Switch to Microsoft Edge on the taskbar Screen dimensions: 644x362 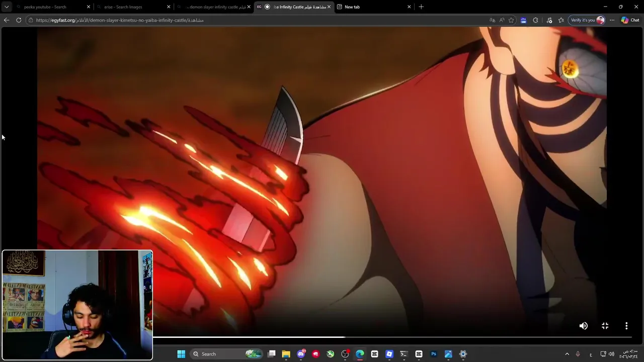(x=360, y=354)
